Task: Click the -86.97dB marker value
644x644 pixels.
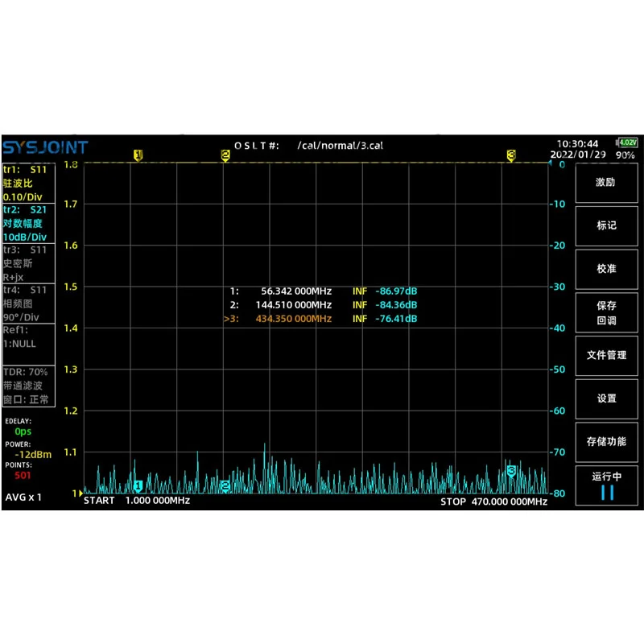Action: pyautogui.click(x=396, y=291)
